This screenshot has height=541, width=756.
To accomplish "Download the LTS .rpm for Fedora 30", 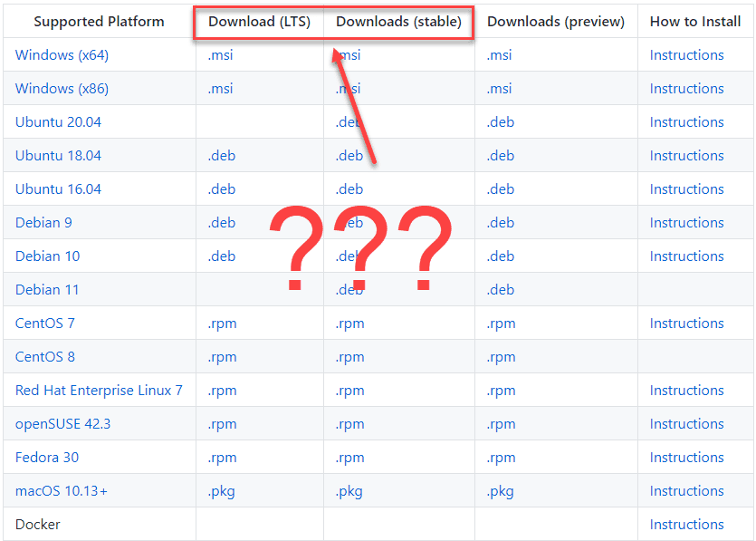I will (222, 458).
